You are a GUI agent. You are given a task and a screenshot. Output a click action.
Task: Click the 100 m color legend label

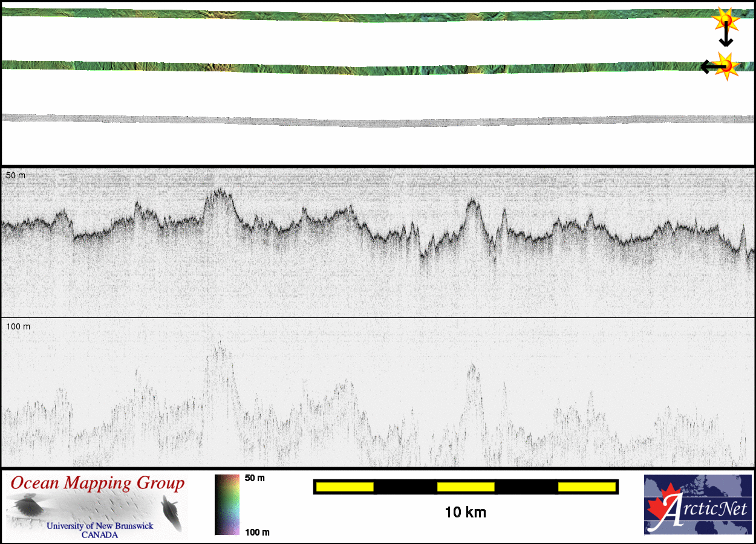(256, 532)
